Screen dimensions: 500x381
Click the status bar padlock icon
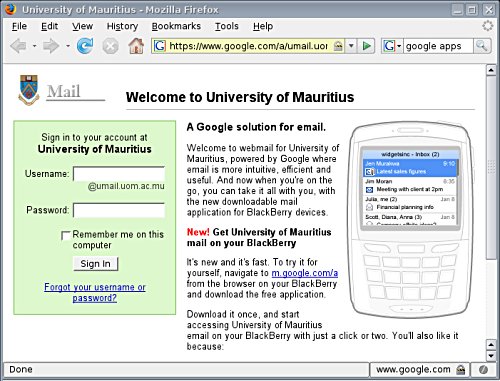tap(461, 369)
